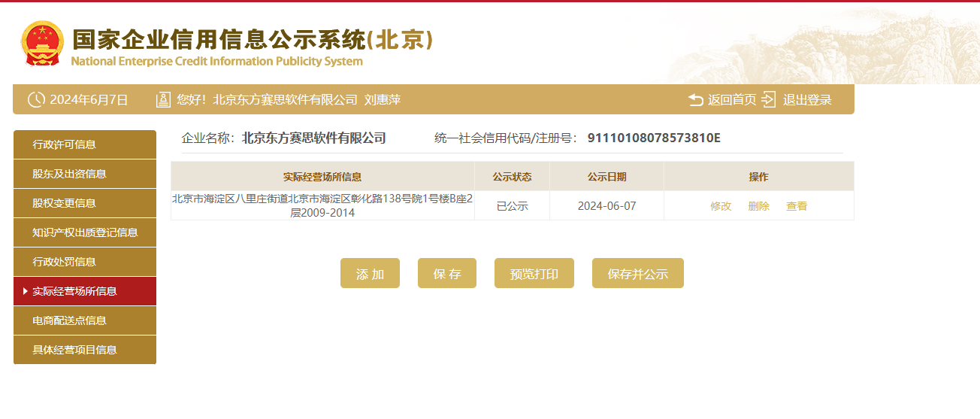The width and height of the screenshot is (980, 419).
Task: Click the national emblem logo
Action: pyautogui.click(x=42, y=44)
